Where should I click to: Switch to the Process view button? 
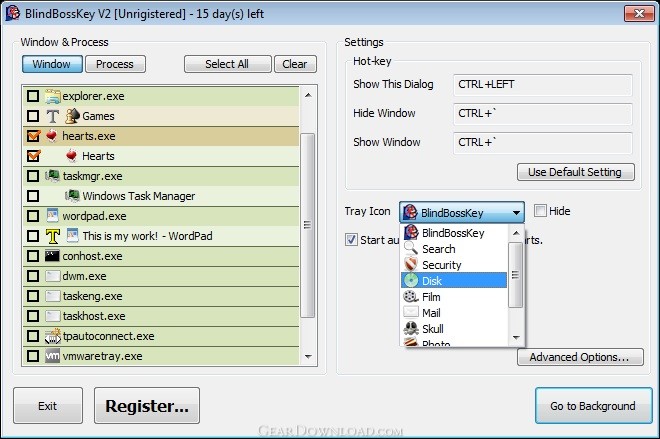point(115,64)
